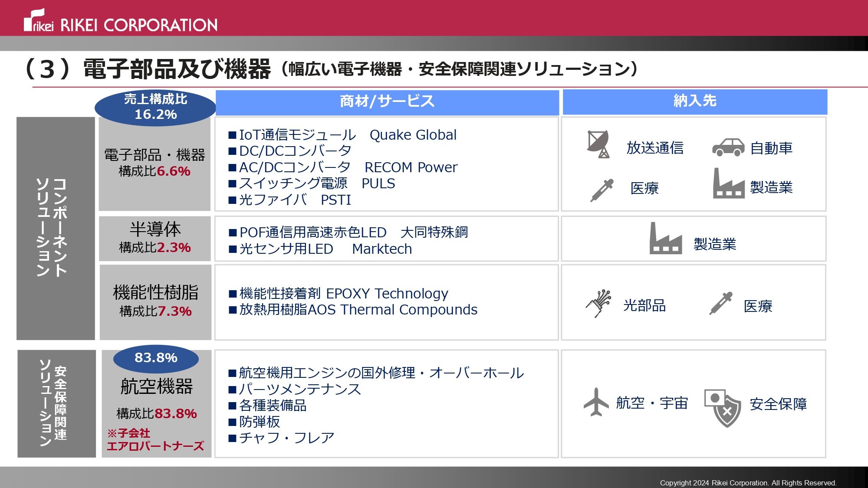Click the 光部品 label
868x488 pixels.
[644, 306]
